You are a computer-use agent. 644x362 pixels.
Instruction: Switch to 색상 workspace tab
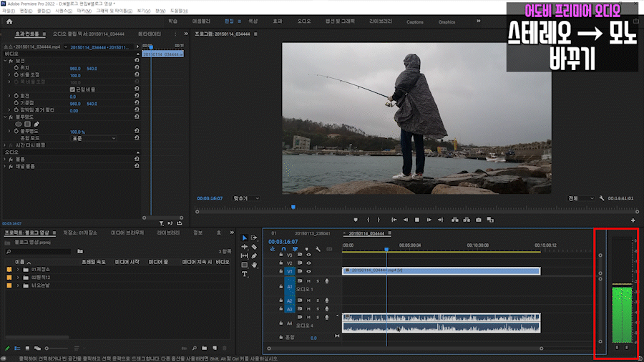point(253,21)
